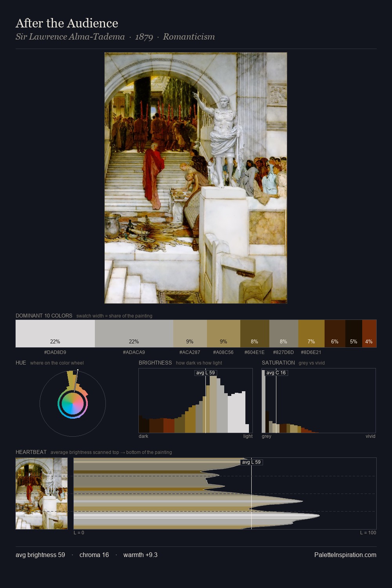Click the HEARTBEAT section heading
The height and width of the screenshot is (588, 392).
point(31,452)
